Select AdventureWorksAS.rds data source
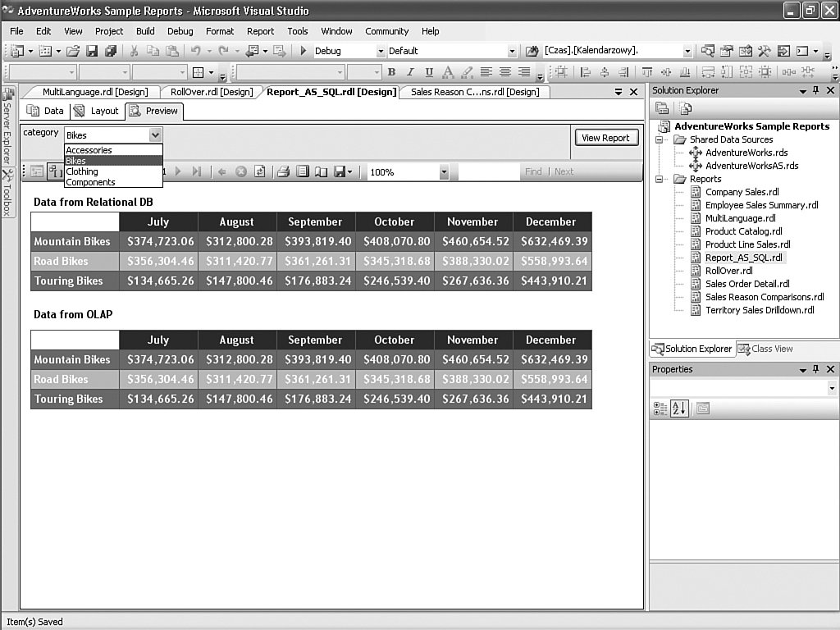Screen dimensions: 840x630 tap(751, 166)
